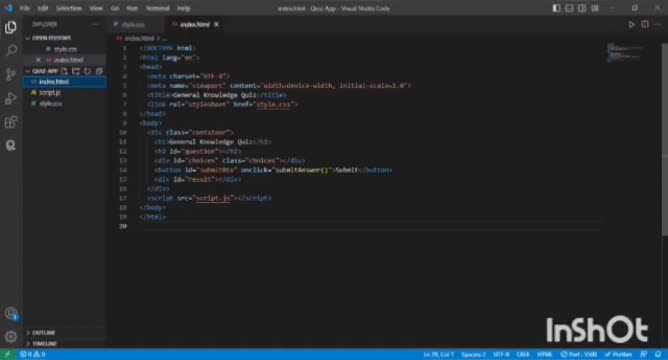
Task: Open the Manage gear icon
Action: [x=11, y=337]
